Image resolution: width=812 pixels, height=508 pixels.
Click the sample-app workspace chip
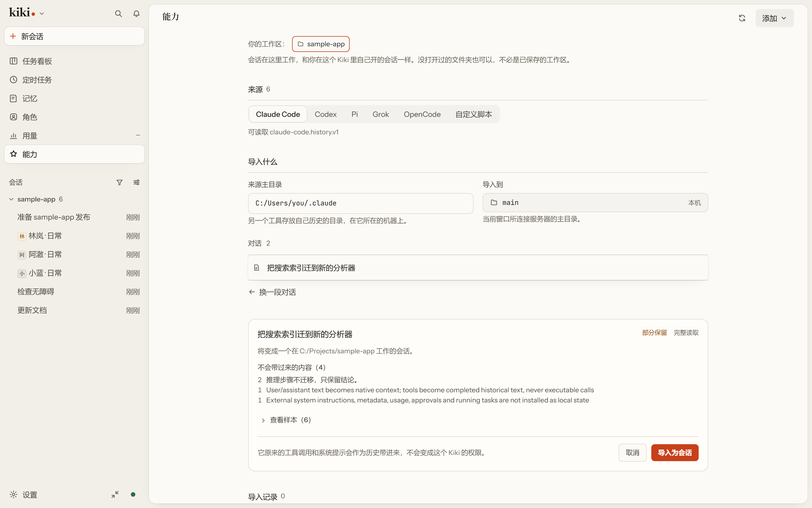[321, 44]
